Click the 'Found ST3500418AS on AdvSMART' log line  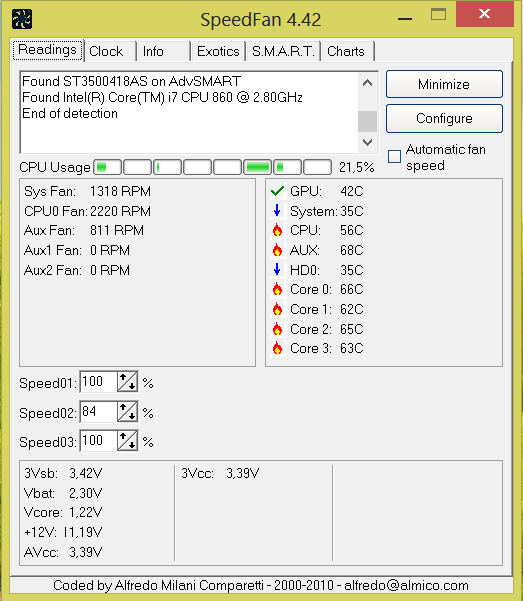(132, 81)
